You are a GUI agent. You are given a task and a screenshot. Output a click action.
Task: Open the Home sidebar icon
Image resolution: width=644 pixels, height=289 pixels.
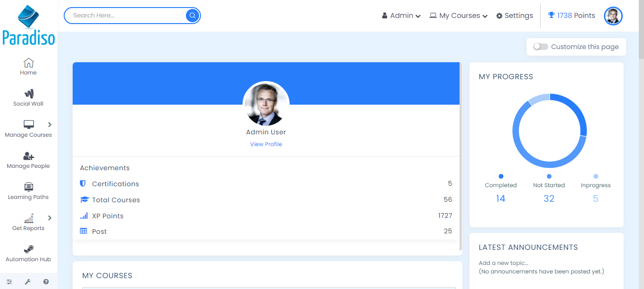pyautogui.click(x=28, y=63)
